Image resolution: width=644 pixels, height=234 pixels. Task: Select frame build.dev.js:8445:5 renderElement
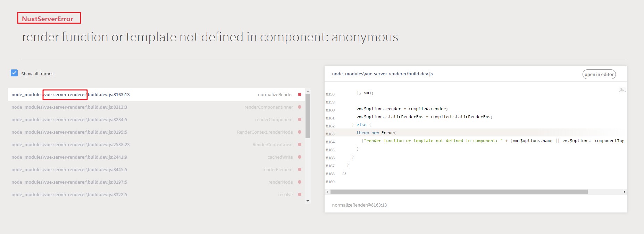[x=156, y=169]
